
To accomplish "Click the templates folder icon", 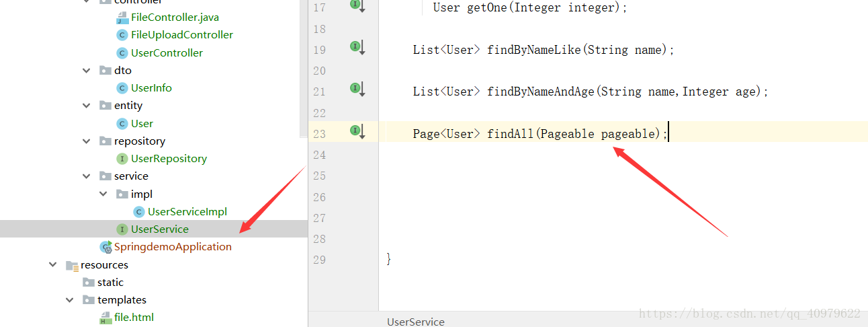I will 89,299.
